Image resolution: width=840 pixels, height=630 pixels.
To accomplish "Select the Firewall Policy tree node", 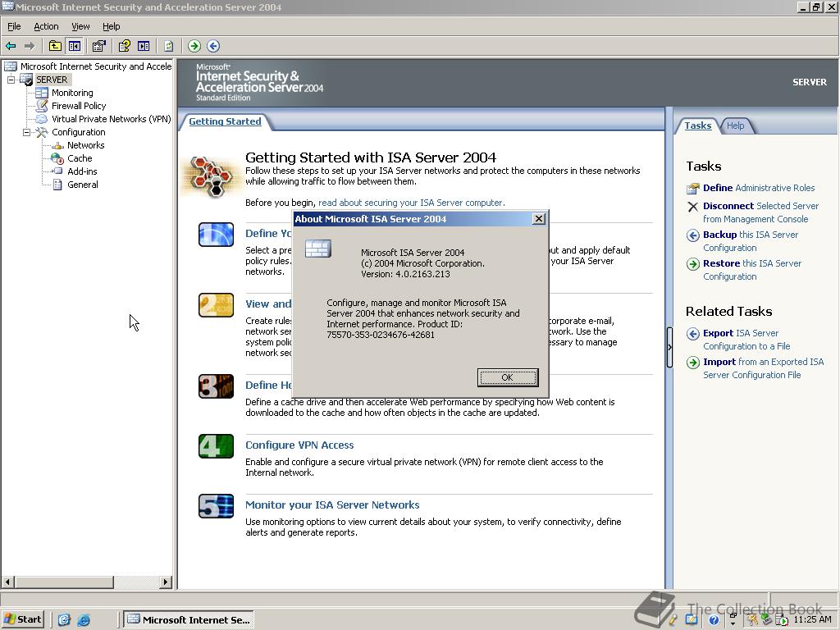I will 79,106.
